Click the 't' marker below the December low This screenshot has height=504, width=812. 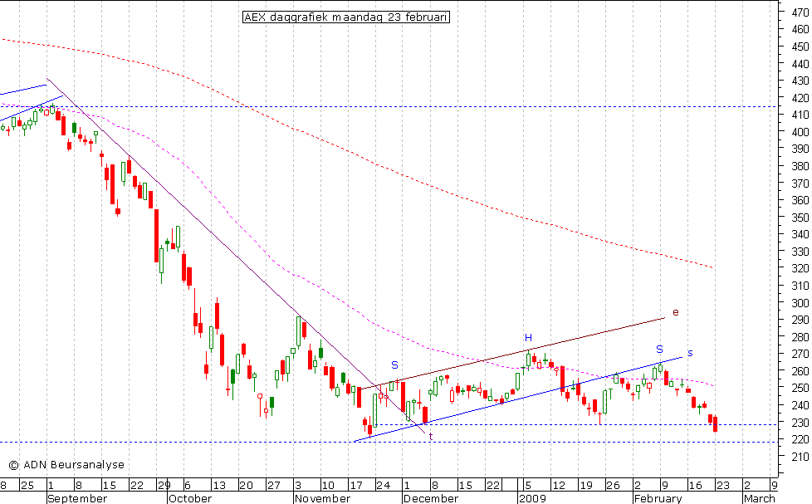(431, 436)
